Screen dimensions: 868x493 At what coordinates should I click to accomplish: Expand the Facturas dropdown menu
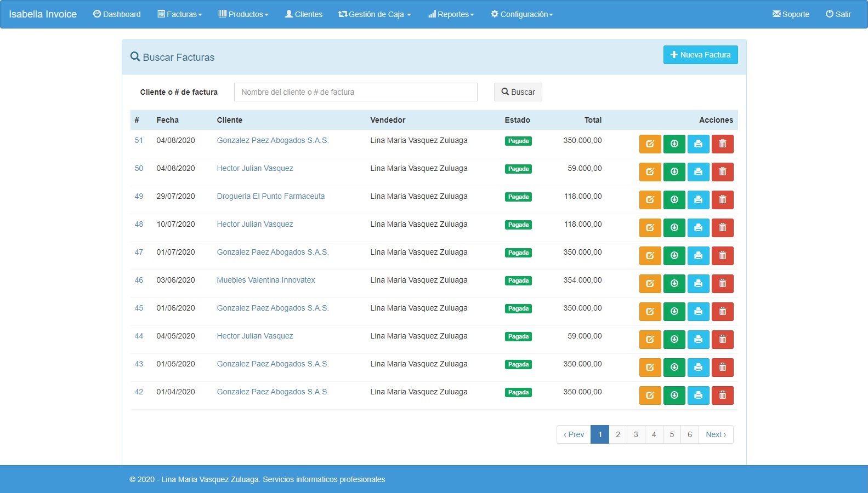[180, 14]
